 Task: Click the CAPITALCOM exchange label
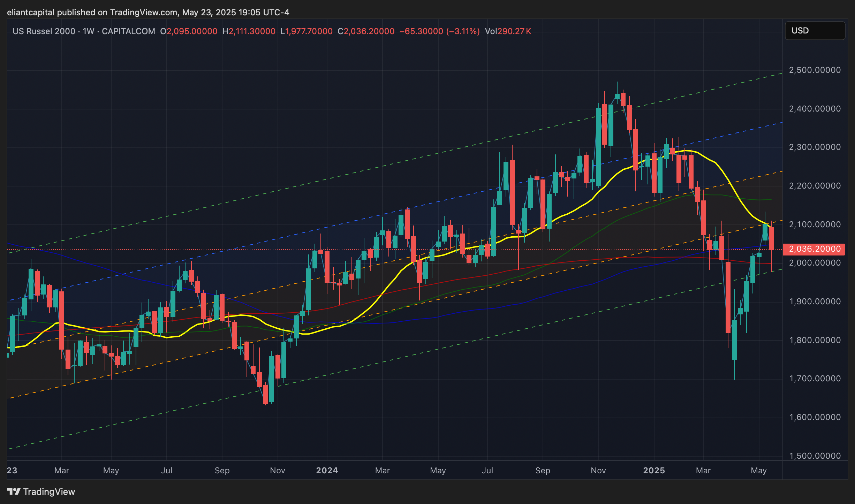click(128, 31)
